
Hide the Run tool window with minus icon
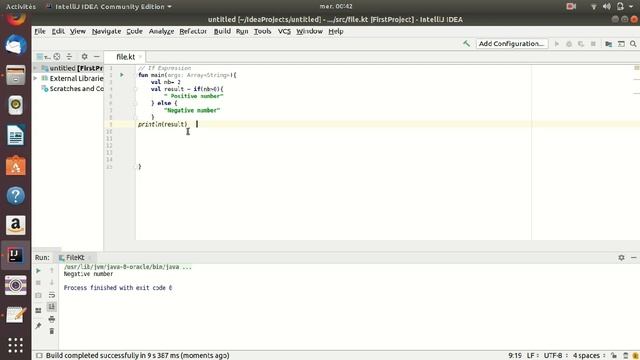(x=633, y=258)
